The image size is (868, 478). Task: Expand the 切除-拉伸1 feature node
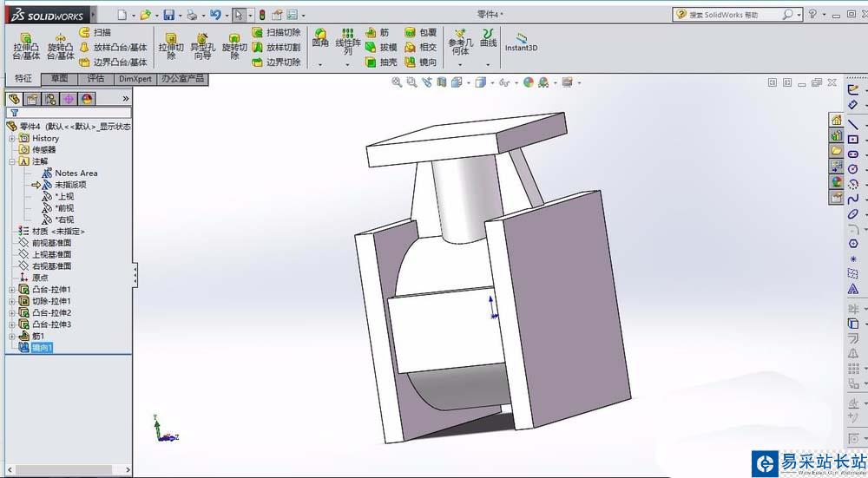pos(12,301)
